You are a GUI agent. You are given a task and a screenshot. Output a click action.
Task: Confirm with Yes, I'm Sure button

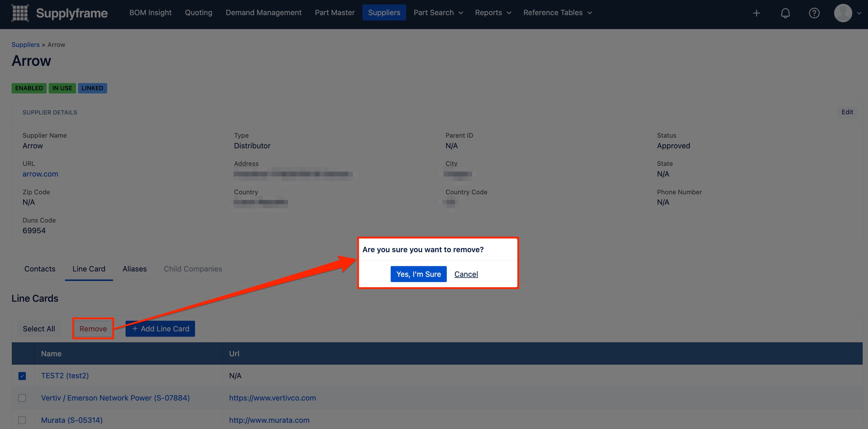tap(419, 274)
